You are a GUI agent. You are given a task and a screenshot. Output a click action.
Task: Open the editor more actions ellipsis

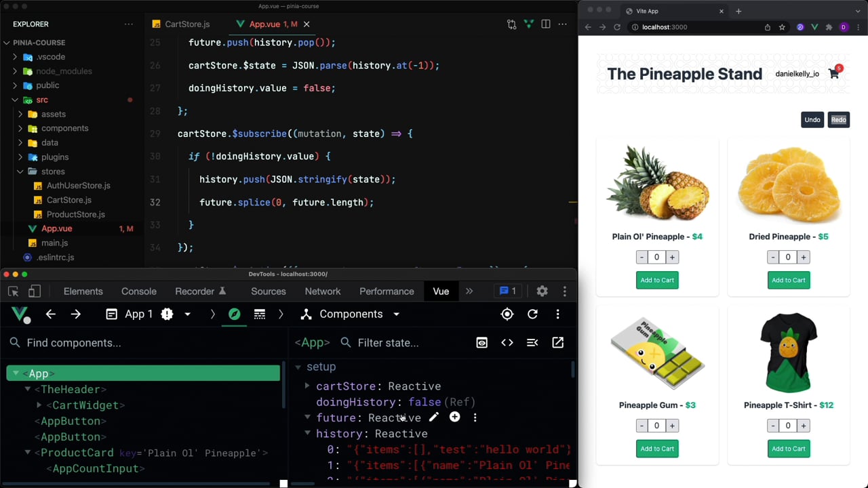click(562, 24)
